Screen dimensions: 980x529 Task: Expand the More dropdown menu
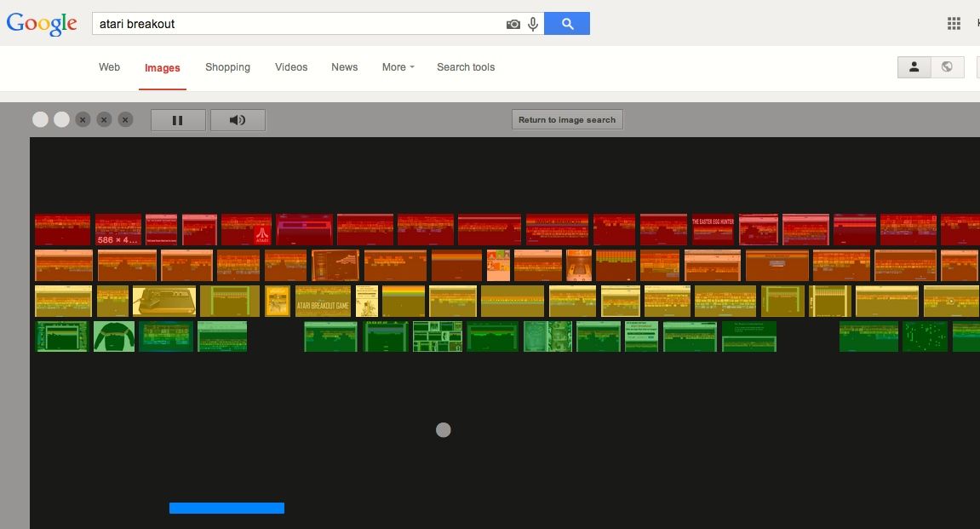[398, 67]
